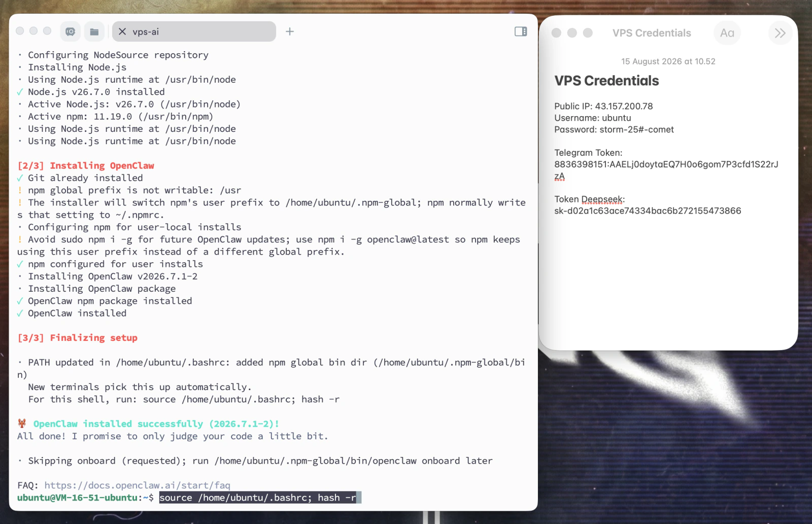Image resolution: width=812 pixels, height=524 pixels.
Task: Click the 'Token Deepseek:' label
Action: pyautogui.click(x=590, y=199)
